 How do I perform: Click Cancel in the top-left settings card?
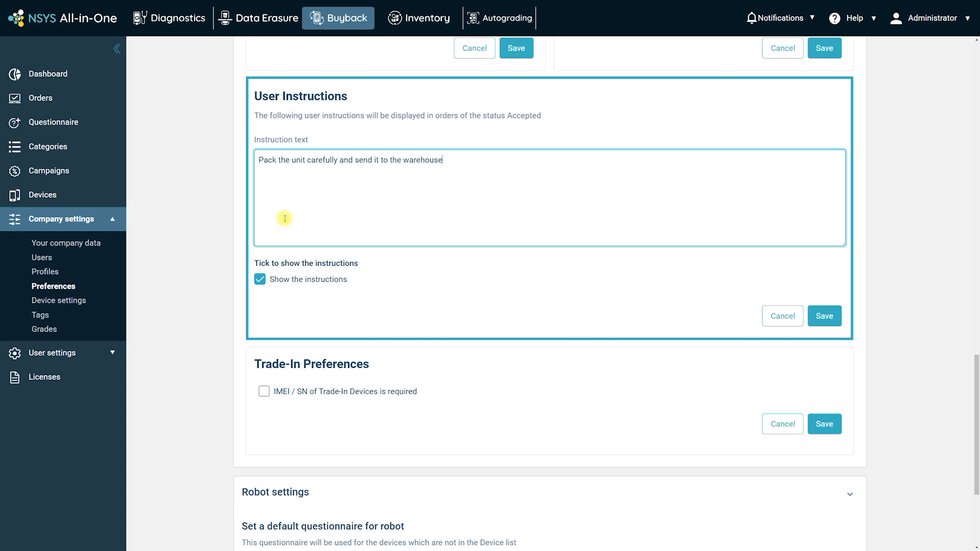click(475, 48)
